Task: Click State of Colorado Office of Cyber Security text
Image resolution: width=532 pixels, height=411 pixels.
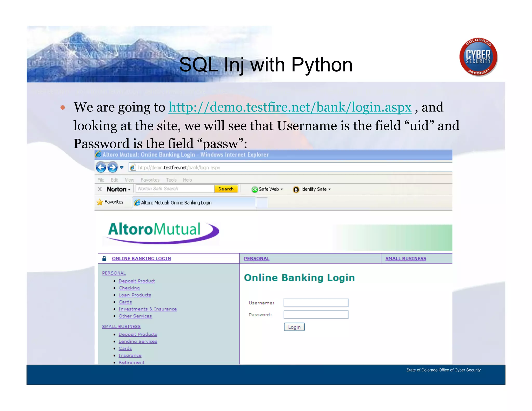Action: tap(443, 370)
